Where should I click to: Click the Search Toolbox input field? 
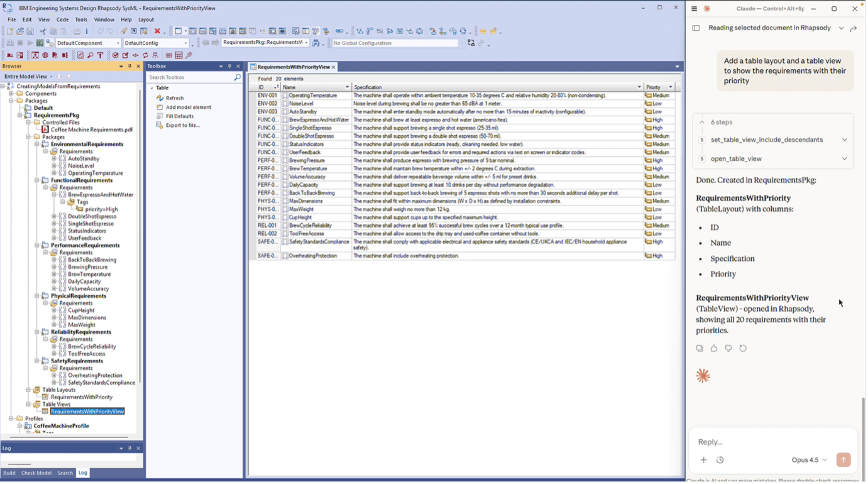[x=190, y=77]
